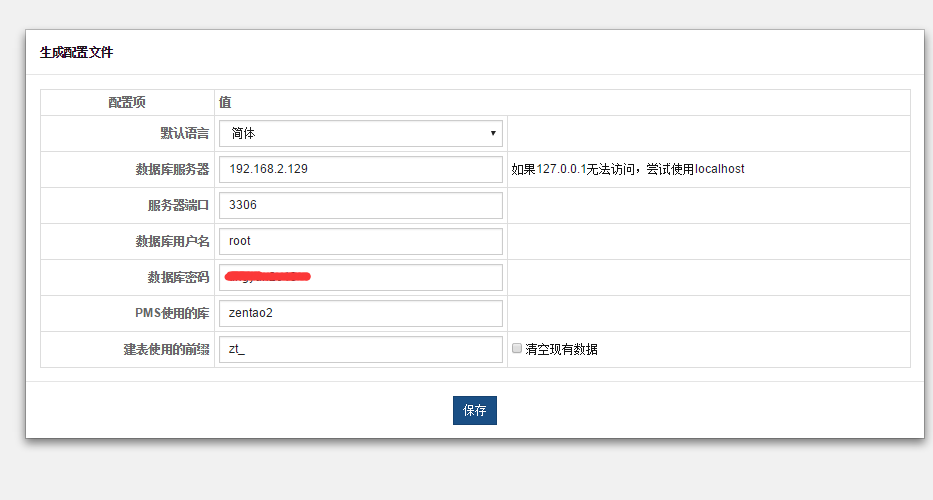This screenshot has width=933, height=500.
Task: Click the 清空现有数据 checkbox label text
Action: pyautogui.click(x=561, y=349)
